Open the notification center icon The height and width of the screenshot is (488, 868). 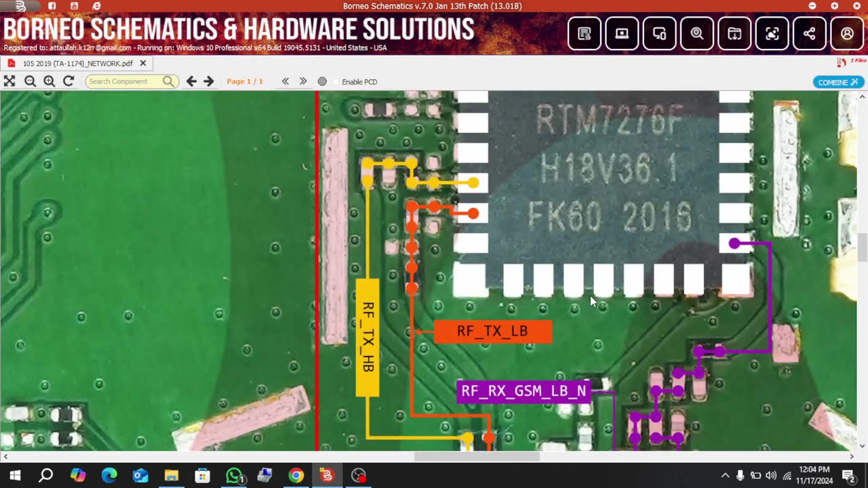[848, 475]
